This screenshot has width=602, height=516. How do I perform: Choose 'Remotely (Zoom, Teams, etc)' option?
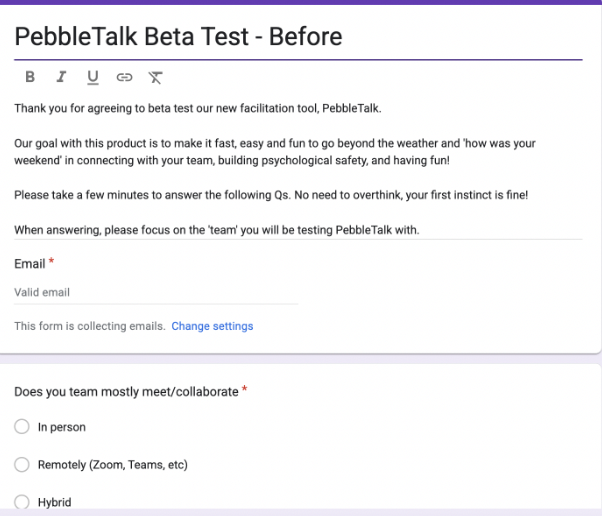(22, 464)
